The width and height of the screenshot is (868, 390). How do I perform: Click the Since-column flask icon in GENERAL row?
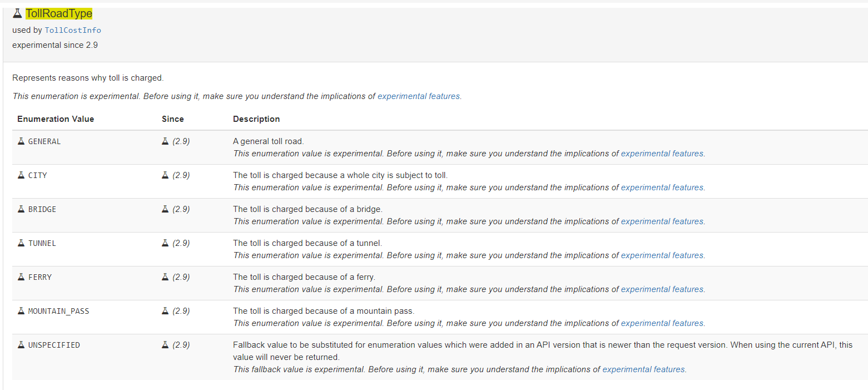165,141
